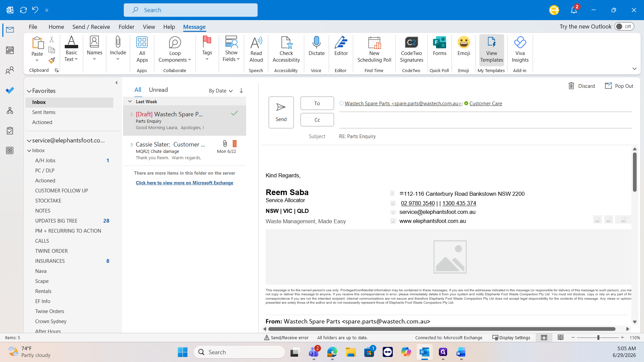644x362 pixels.
Task: Open Show Fields dropdown
Action: coord(231,49)
